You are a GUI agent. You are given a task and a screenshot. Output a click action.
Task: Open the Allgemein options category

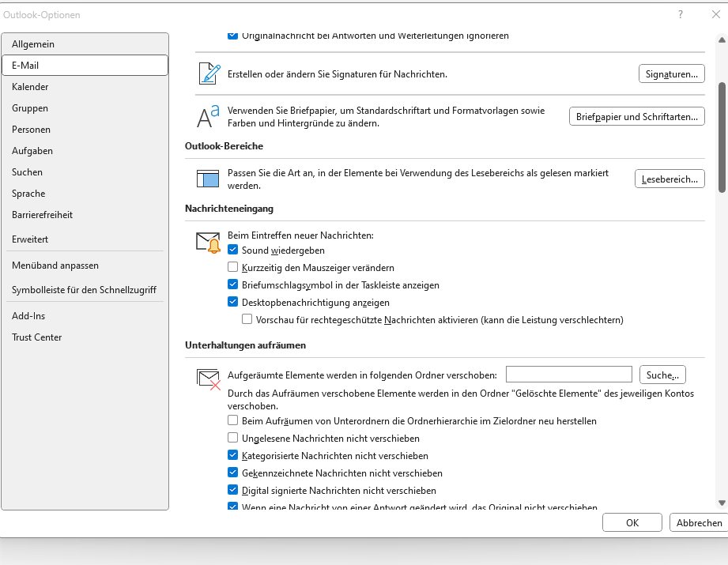85,44
